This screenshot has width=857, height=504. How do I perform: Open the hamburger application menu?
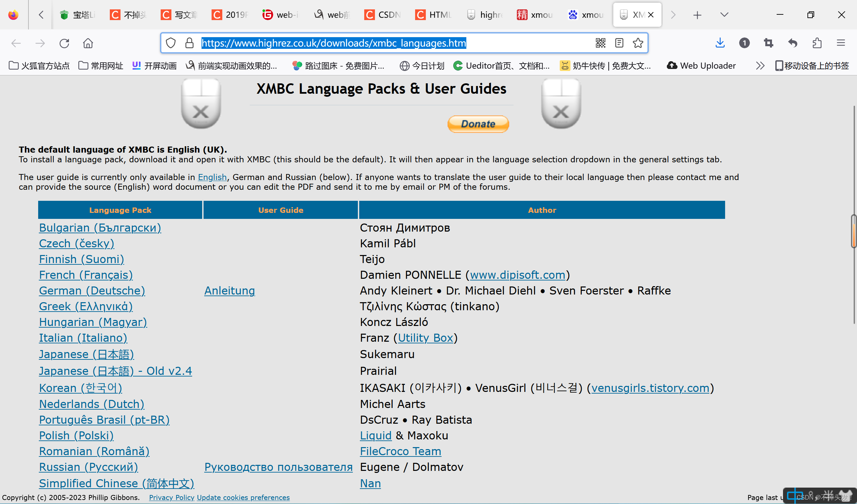pyautogui.click(x=841, y=43)
